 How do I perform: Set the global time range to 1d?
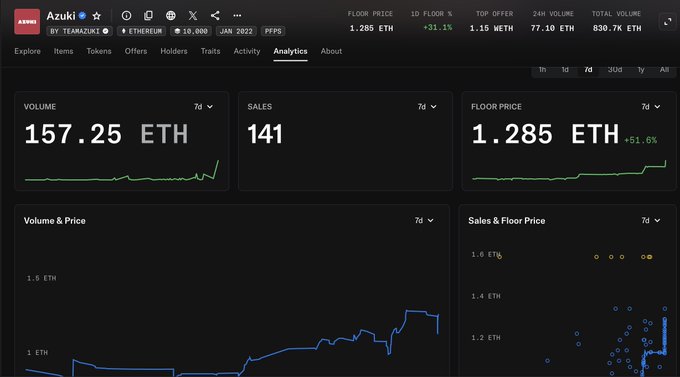tap(565, 70)
